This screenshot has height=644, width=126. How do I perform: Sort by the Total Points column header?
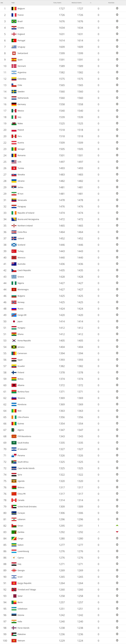tap(57, 3)
